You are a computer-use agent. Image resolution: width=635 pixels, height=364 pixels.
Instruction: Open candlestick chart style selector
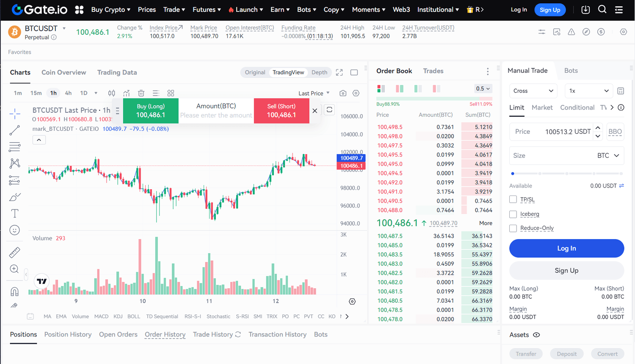111,93
